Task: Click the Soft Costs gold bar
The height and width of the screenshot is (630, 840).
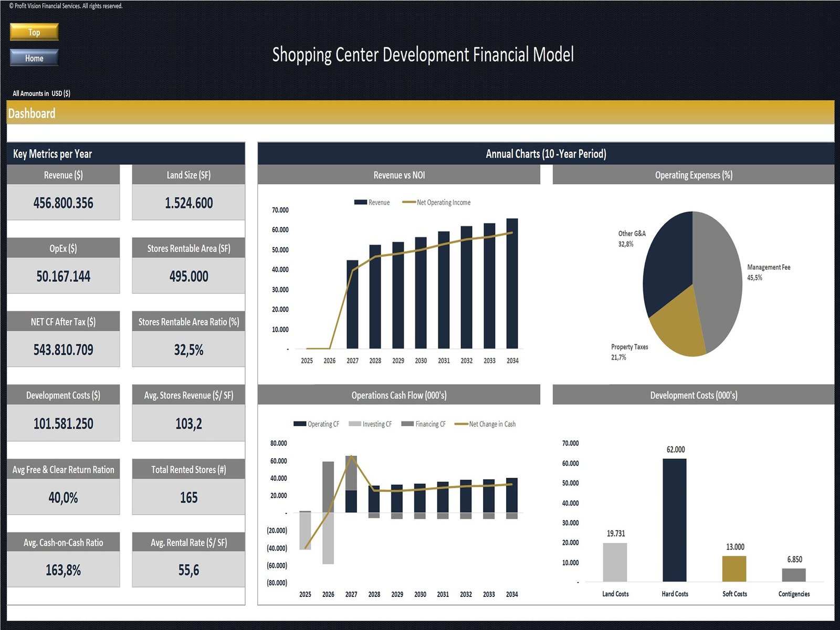Action: pos(734,569)
